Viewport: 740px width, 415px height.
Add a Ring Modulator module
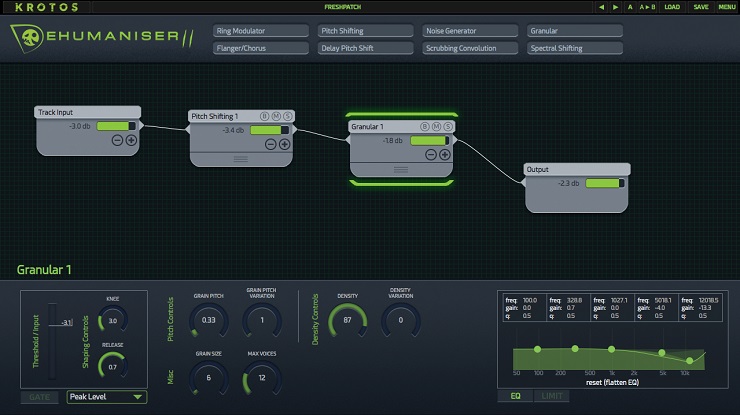click(260, 31)
